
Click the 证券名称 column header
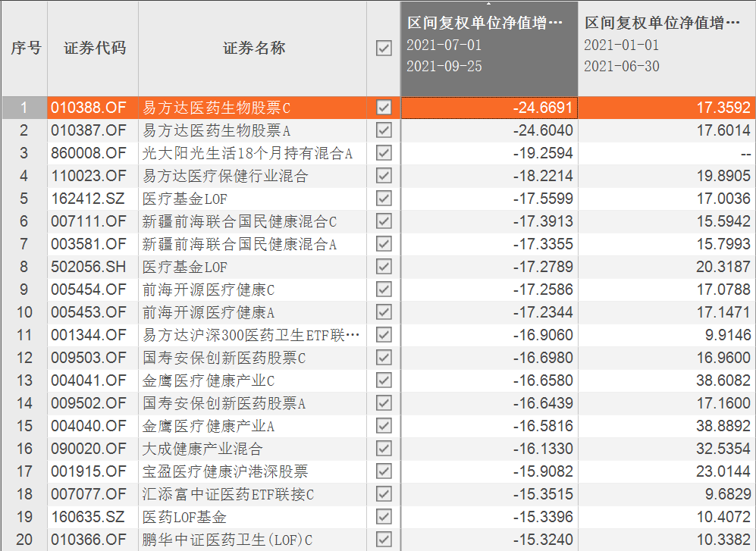tap(253, 49)
